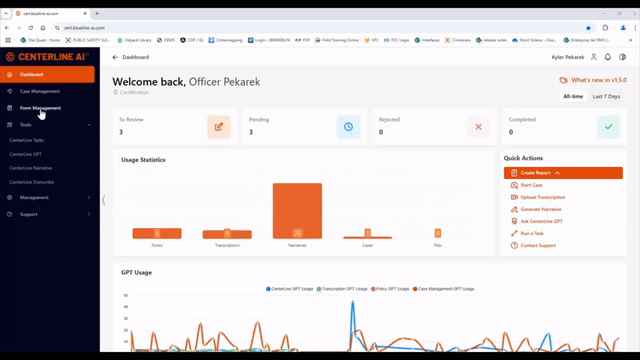Image resolution: width=640 pixels, height=360 pixels.
Task: Select the All-time range tab
Action: pos(573,96)
